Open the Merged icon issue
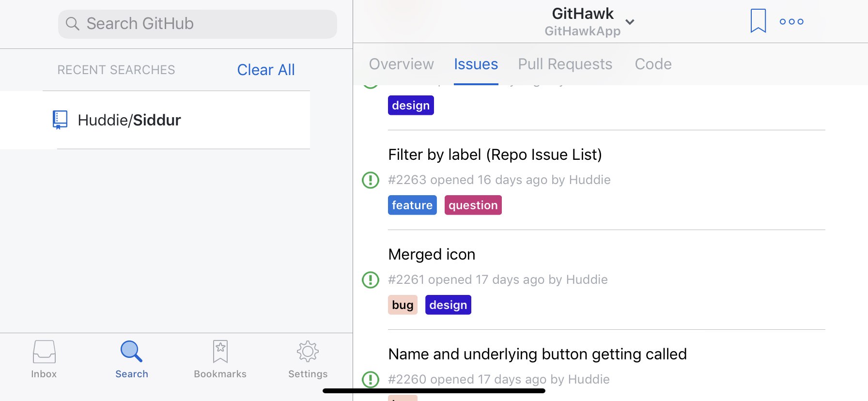Viewport: 868px width, 401px height. pyautogui.click(x=432, y=254)
